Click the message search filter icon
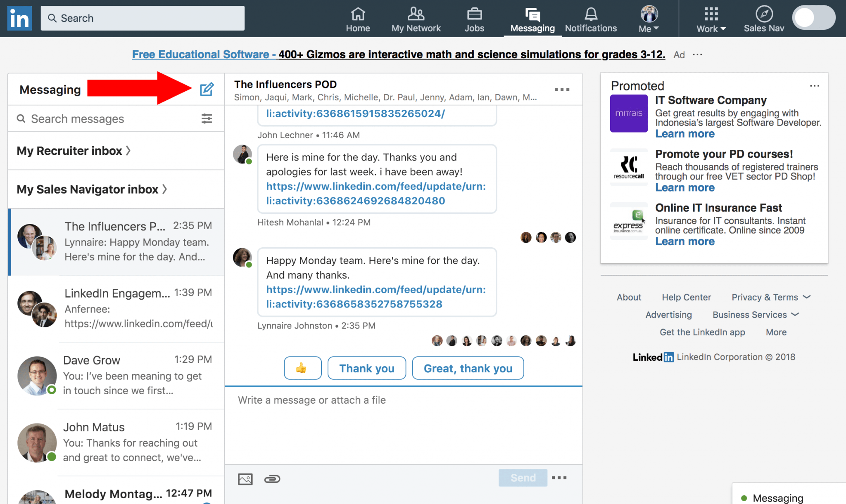The height and width of the screenshot is (504, 846). pyautogui.click(x=207, y=118)
